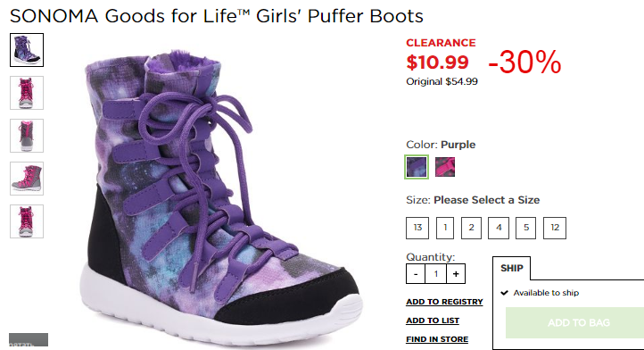Image resolution: width=644 pixels, height=350 pixels.
Task: Select size 5
Action: (525, 228)
